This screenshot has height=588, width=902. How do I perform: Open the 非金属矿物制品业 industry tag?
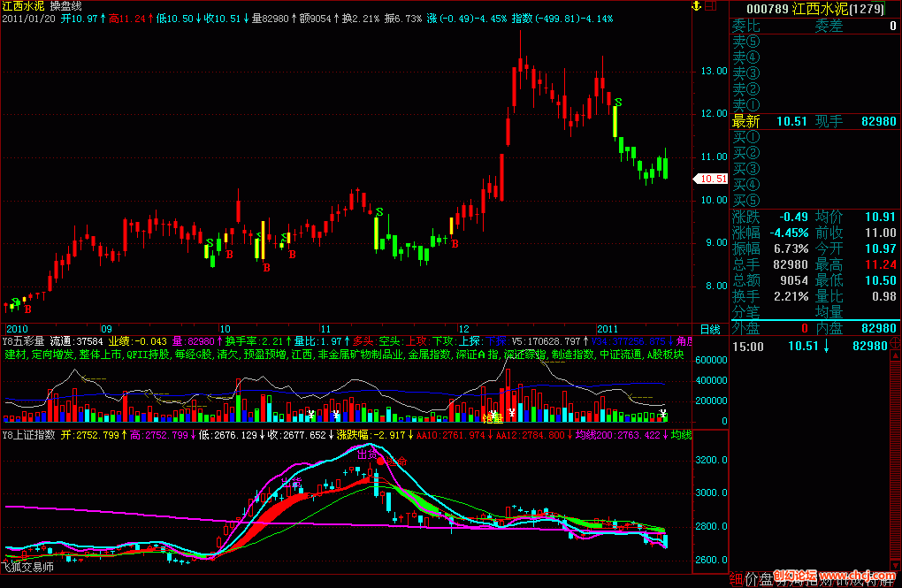[x=360, y=355]
